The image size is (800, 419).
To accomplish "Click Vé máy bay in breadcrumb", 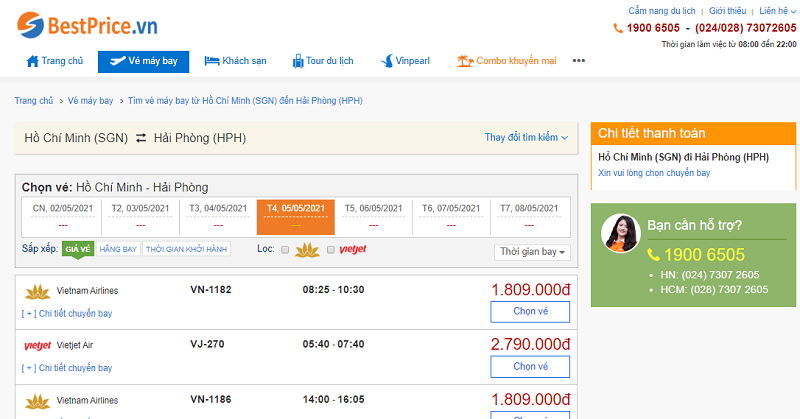I will (90, 101).
